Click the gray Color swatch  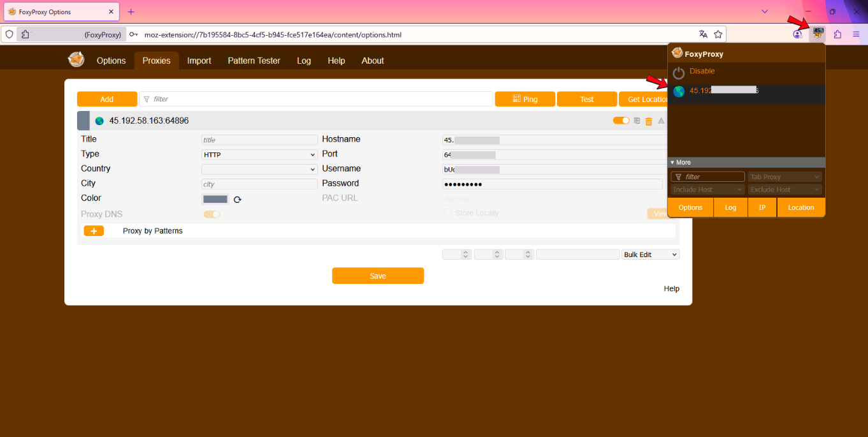pyautogui.click(x=215, y=199)
